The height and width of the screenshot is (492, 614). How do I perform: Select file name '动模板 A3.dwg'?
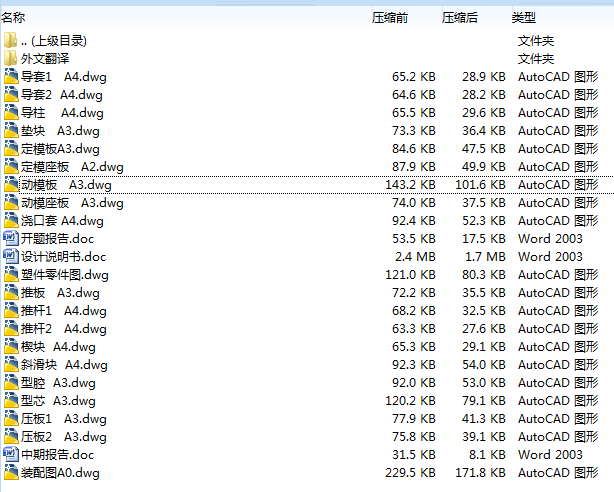pyautogui.click(x=66, y=185)
